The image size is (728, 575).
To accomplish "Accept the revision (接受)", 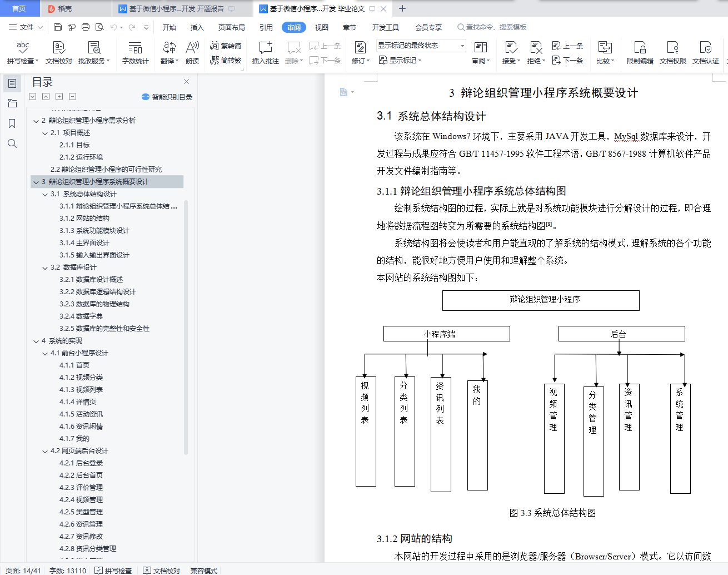I will [511, 53].
